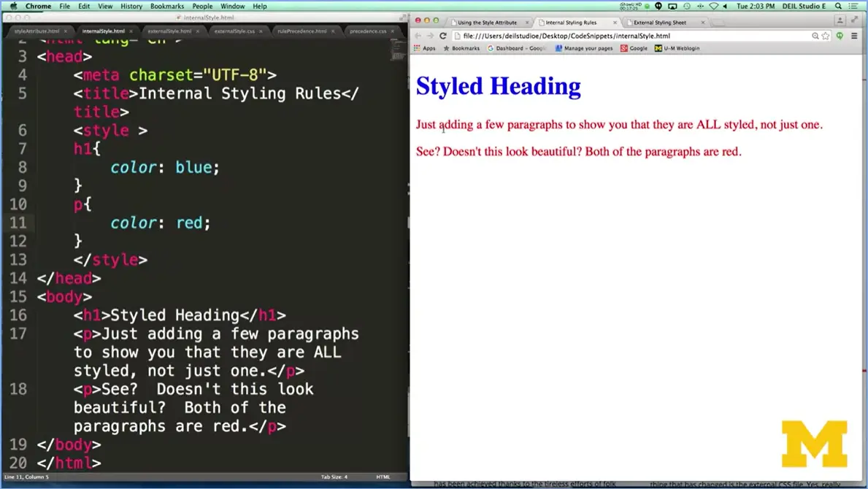Open the Apple menu
Image resolution: width=868 pixels, height=489 pixels.
pos(13,6)
